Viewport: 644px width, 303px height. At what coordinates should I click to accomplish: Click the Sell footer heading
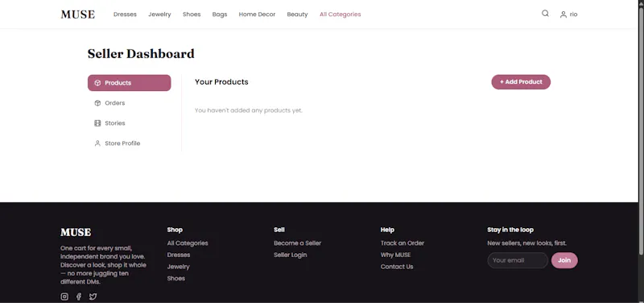[x=279, y=230]
